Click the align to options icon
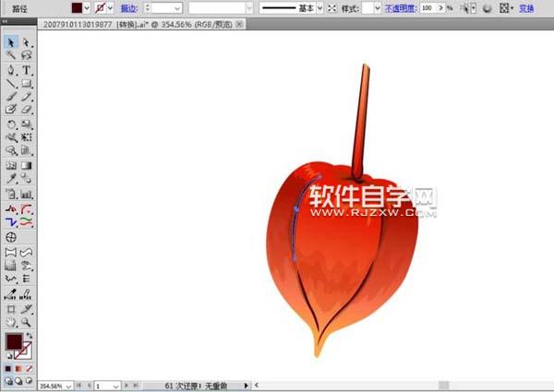 [506, 8]
